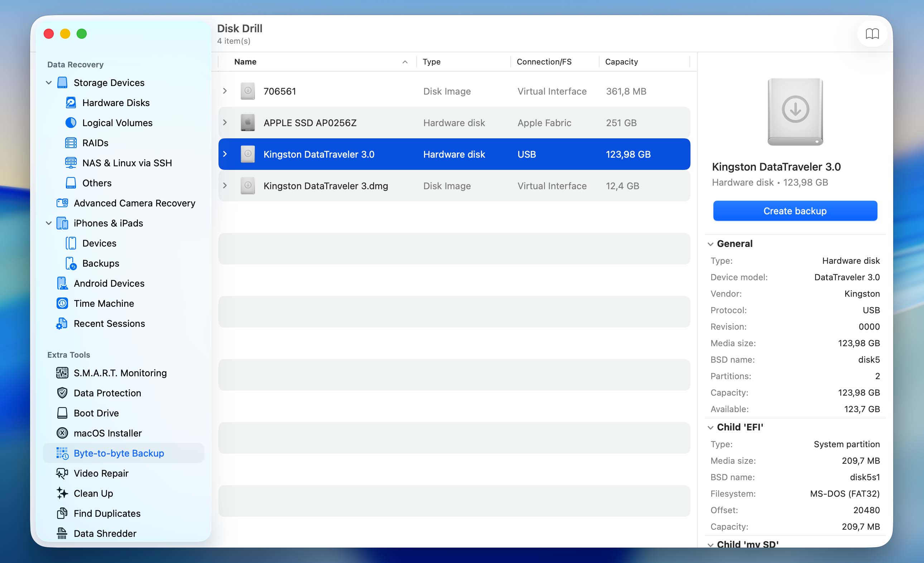
Task: Click the Storage Devices sidebar icon
Action: [62, 82]
